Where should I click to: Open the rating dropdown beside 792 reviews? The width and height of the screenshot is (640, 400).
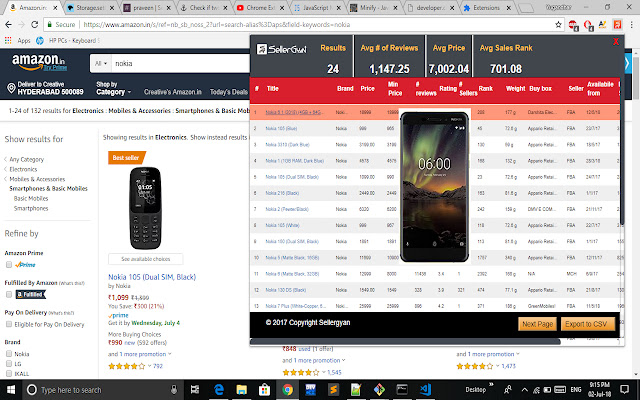149,366
